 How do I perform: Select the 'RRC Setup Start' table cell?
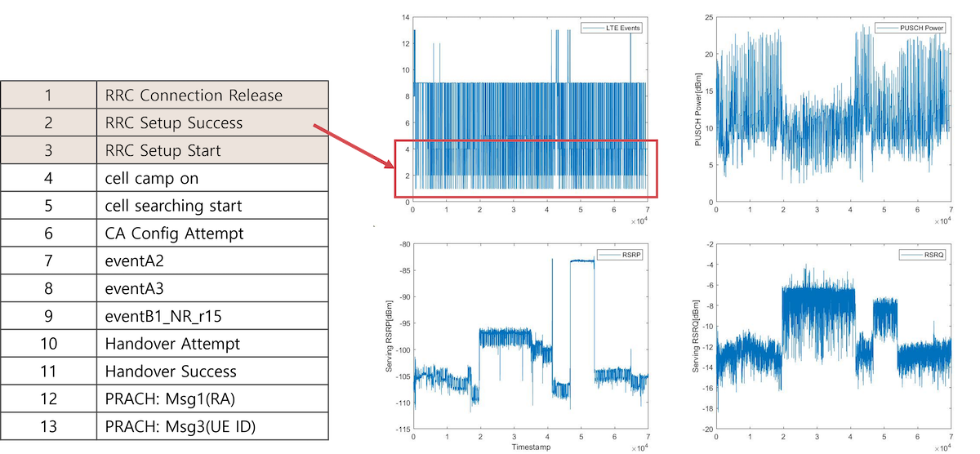tap(212, 150)
